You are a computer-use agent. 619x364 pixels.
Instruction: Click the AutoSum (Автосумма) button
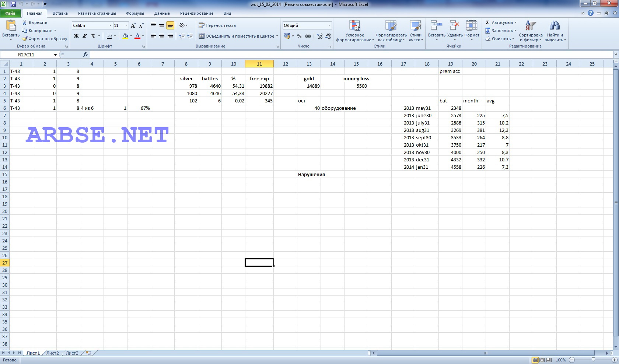point(499,22)
